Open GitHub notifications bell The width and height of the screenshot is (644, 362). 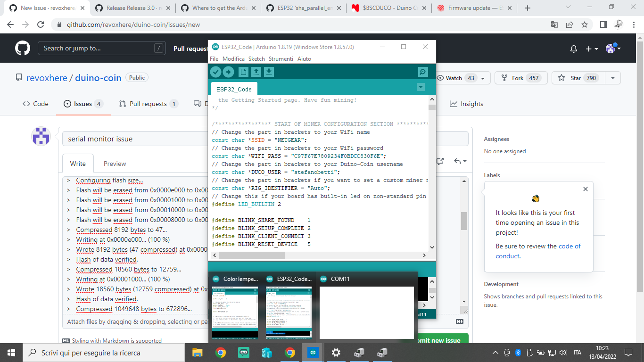click(574, 49)
